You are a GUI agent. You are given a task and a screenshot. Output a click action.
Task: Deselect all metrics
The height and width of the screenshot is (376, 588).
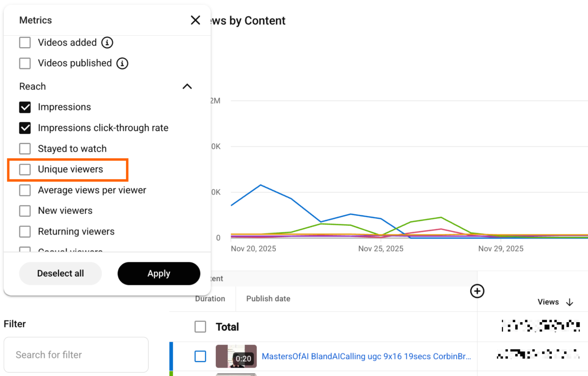pyautogui.click(x=60, y=273)
